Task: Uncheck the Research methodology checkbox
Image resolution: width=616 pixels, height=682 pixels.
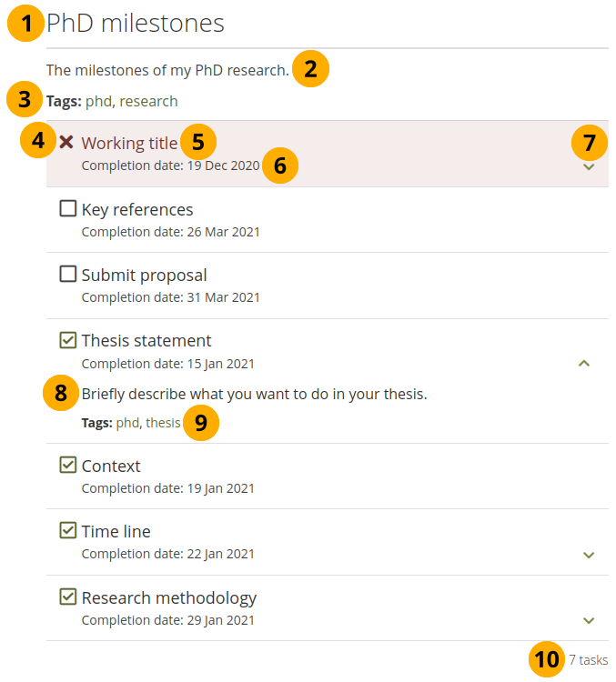Action: [67, 597]
